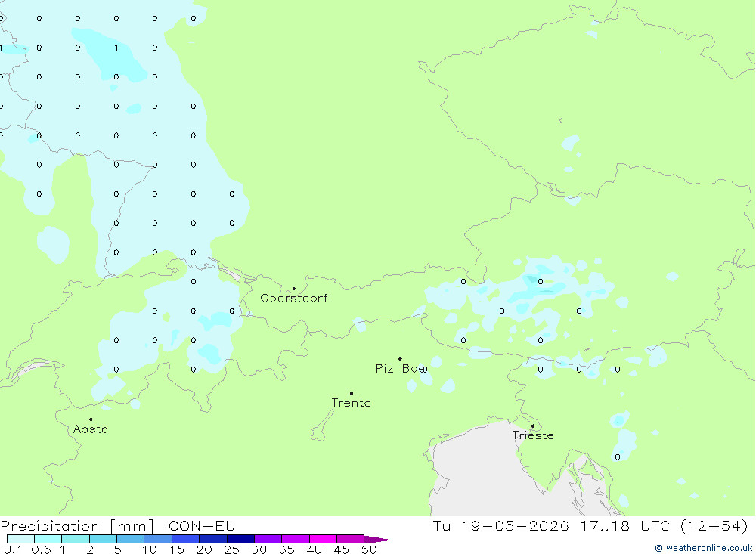The image size is (756, 554).
Task: Click the above-50 mm arrow tip on legend
Action: [x=379, y=540]
